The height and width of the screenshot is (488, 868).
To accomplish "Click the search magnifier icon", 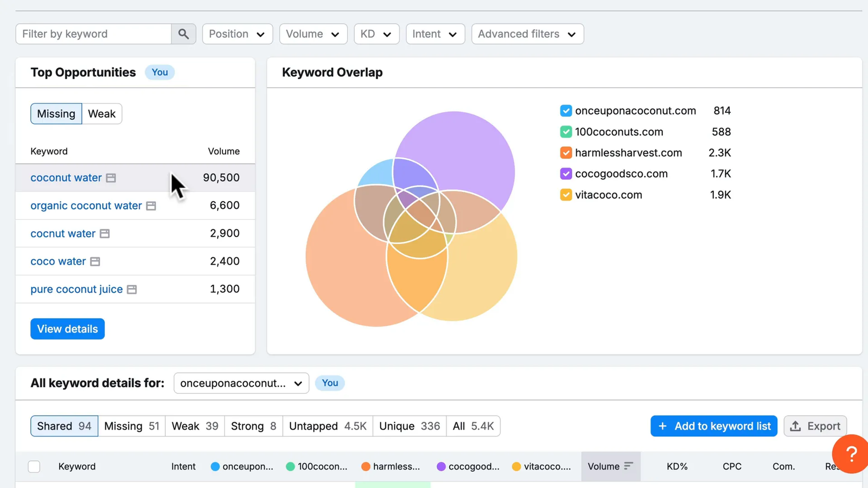I will (183, 34).
